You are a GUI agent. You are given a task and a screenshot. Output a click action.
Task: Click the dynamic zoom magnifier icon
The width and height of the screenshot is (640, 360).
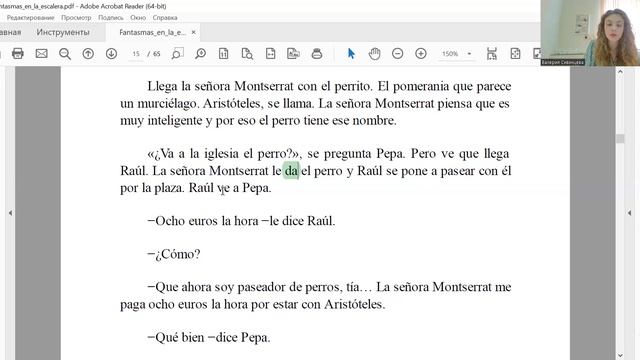click(x=200, y=53)
